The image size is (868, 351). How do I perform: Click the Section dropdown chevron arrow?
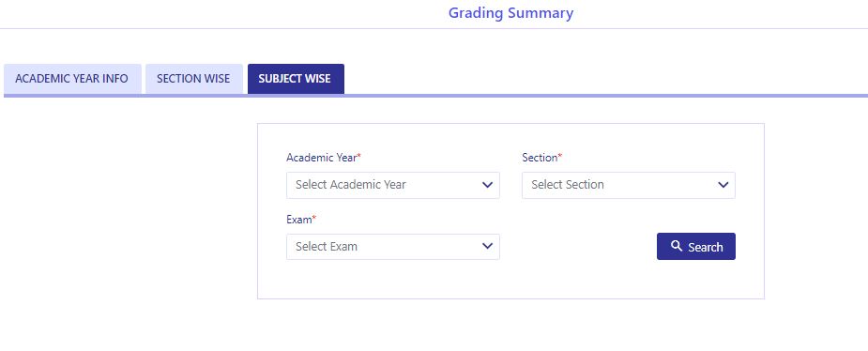pyautogui.click(x=723, y=185)
